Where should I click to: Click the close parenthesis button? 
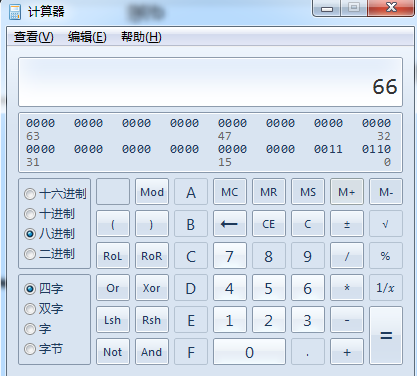[x=152, y=224]
